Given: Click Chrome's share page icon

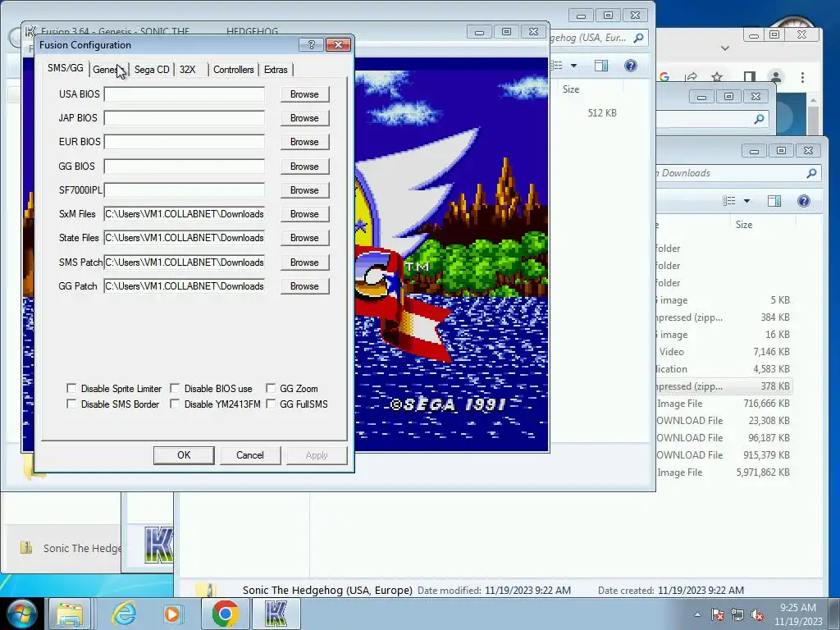Looking at the screenshot, I should coord(691,77).
